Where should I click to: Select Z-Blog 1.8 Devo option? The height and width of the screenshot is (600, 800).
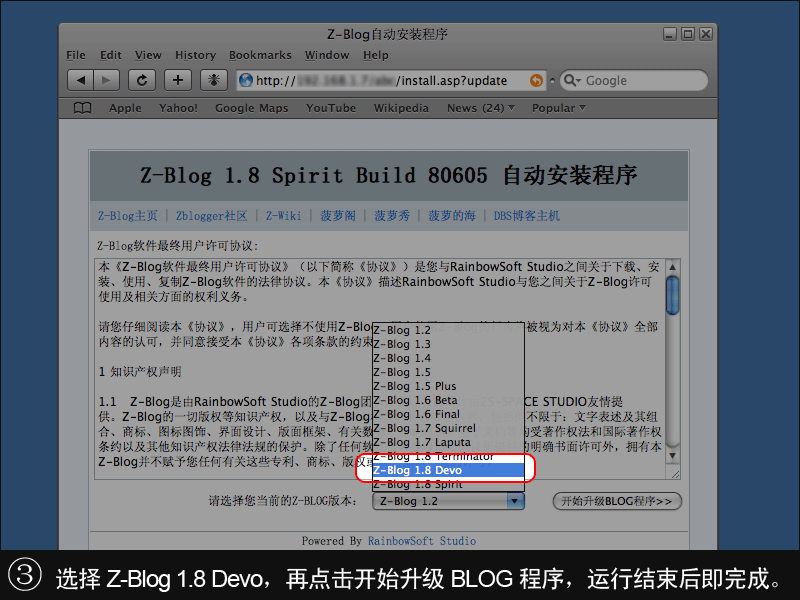[x=448, y=470]
